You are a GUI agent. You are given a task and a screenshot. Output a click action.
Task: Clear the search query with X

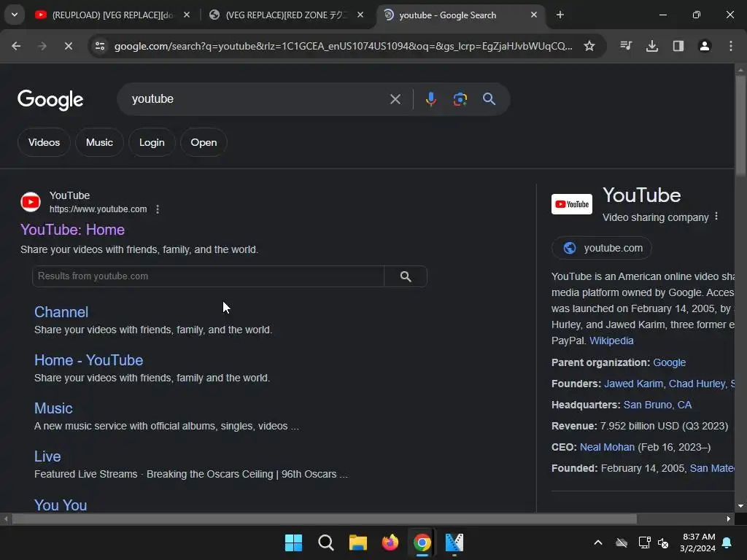[x=395, y=99]
